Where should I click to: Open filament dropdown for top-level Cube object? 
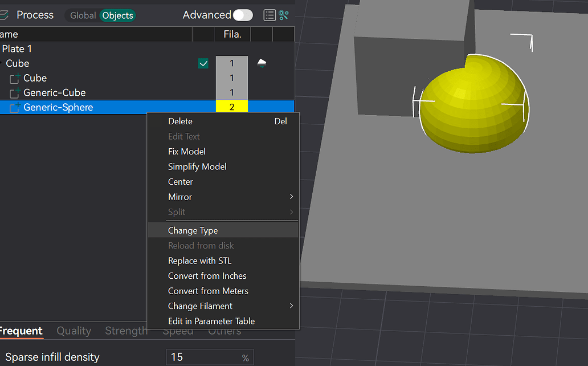point(232,63)
